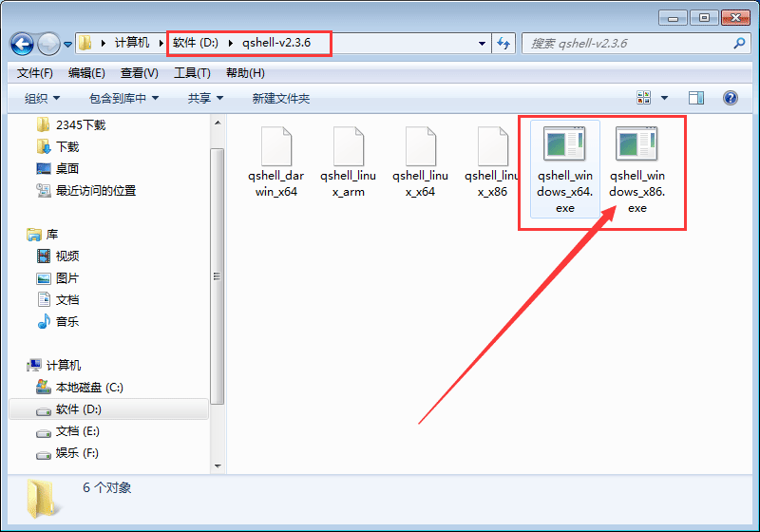
Task: Maximize the Explorer window
Action: click(704, 18)
